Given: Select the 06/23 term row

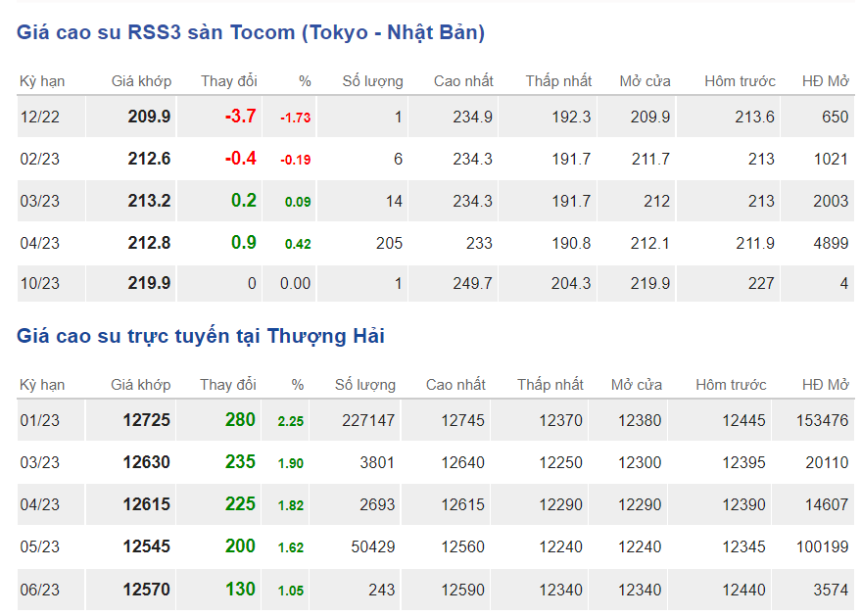Looking at the screenshot, I should coord(40,590).
